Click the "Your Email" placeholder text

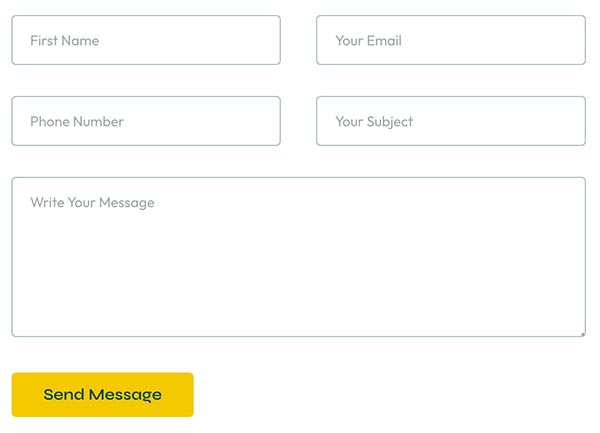[368, 41]
